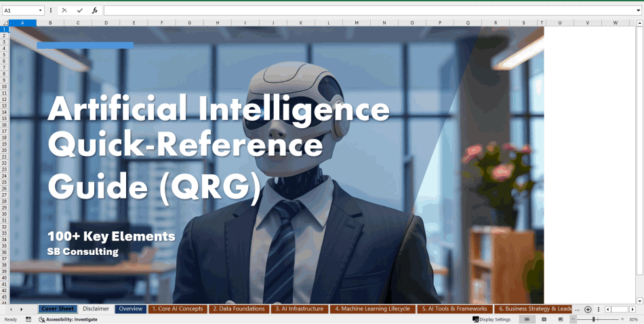Click the zoom slider handle
The height and width of the screenshot is (324, 644).
(x=593, y=319)
